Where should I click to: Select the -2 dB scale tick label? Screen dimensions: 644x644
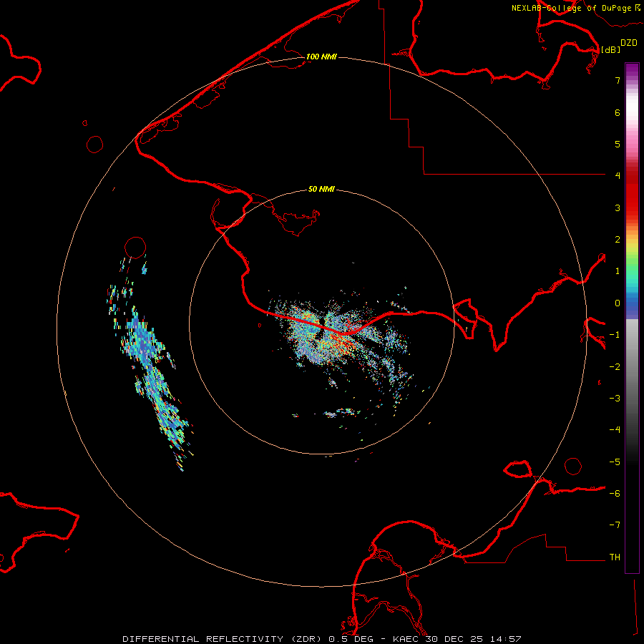pyautogui.click(x=615, y=367)
